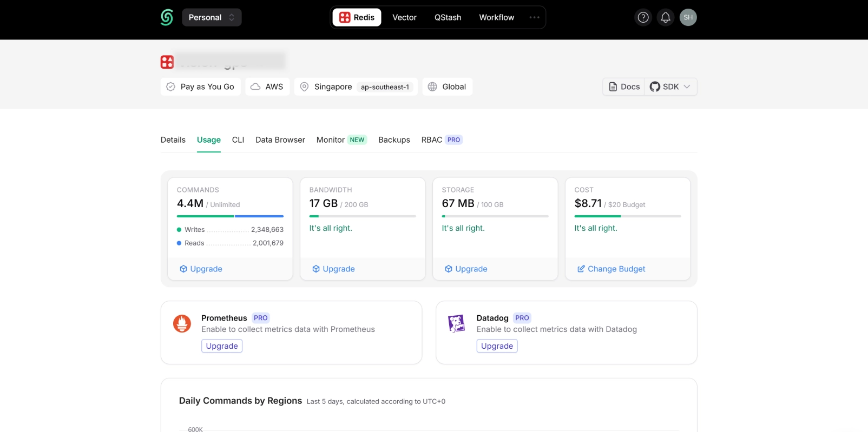Screen dimensions: 868x432
Task: Click the Reads count 2,001,679
Action: coord(268,243)
